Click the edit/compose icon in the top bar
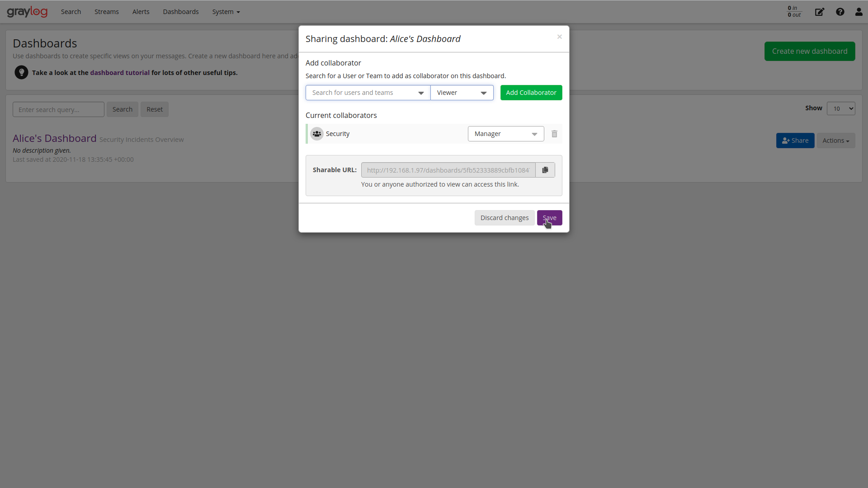This screenshot has height=488, width=868. pos(820,12)
